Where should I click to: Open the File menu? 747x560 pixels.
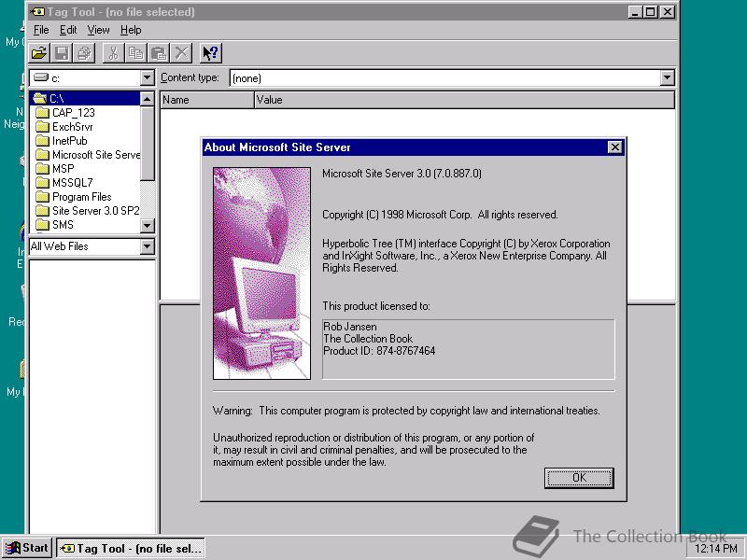[x=41, y=30]
